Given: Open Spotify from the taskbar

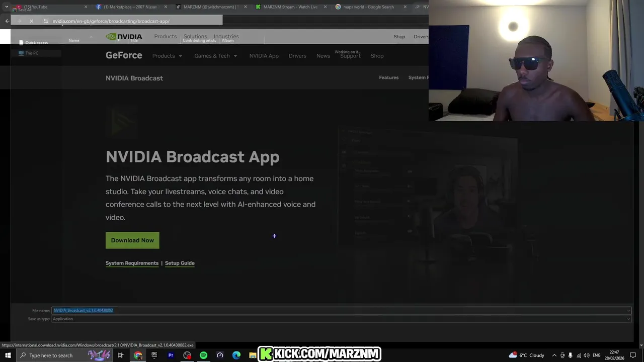Looking at the screenshot, I should [x=203, y=355].
